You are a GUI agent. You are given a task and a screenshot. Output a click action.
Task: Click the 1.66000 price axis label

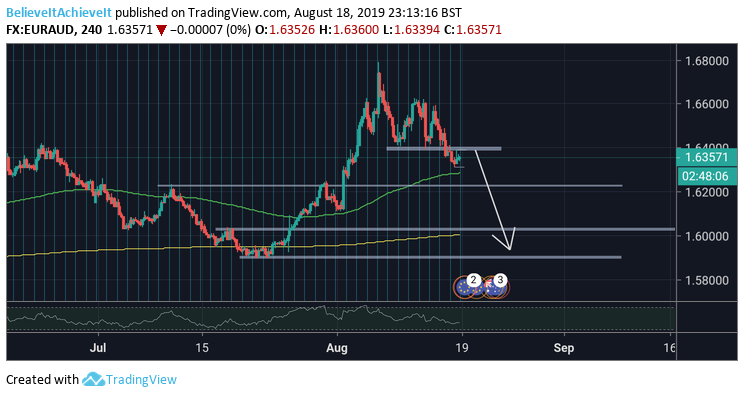(x=706, y=103)
